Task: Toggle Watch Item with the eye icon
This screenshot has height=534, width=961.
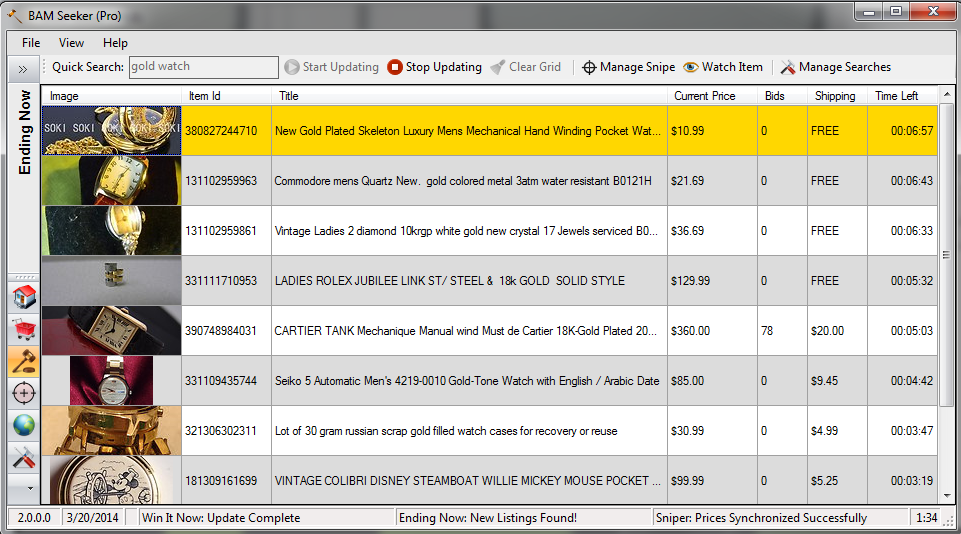Action: click(x=723, y=67)
